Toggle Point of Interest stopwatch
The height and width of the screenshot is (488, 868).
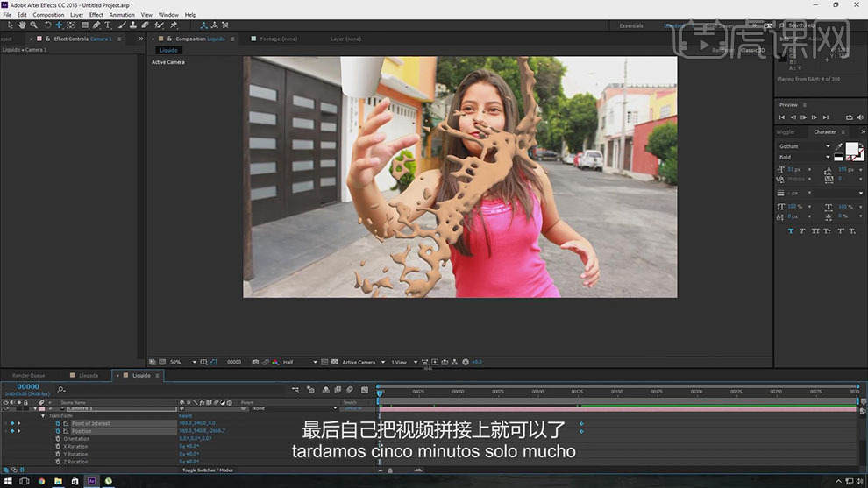[x=58, y=423]
